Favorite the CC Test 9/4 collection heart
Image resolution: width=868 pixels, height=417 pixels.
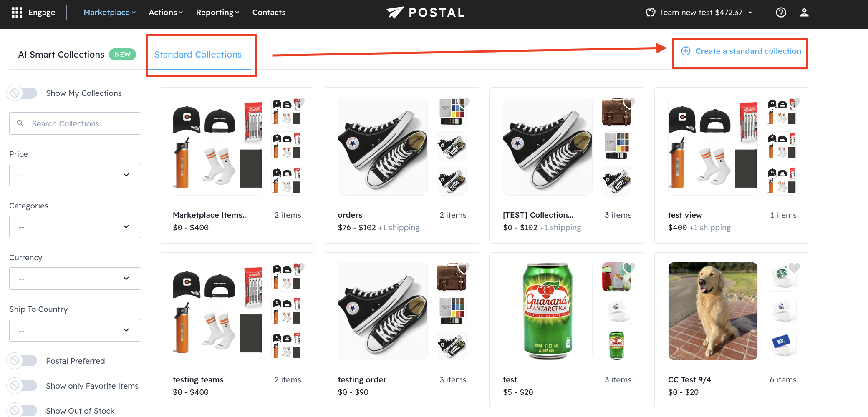(794, 268)
